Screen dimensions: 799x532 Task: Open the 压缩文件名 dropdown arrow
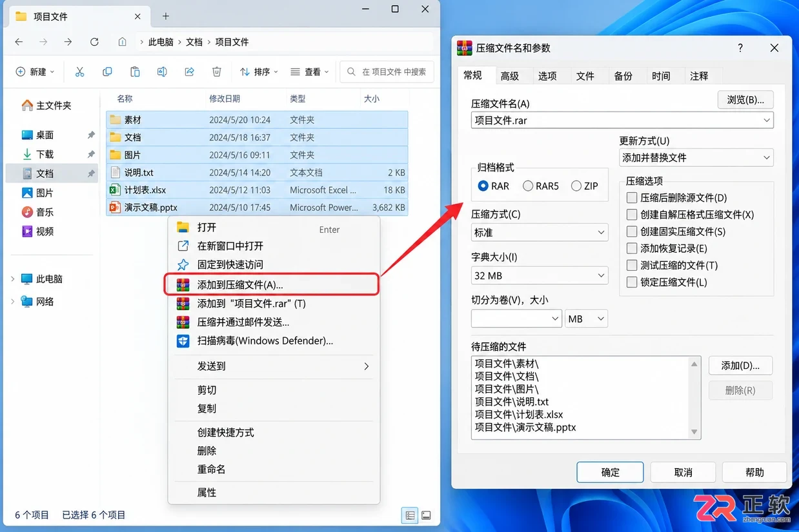766,120
